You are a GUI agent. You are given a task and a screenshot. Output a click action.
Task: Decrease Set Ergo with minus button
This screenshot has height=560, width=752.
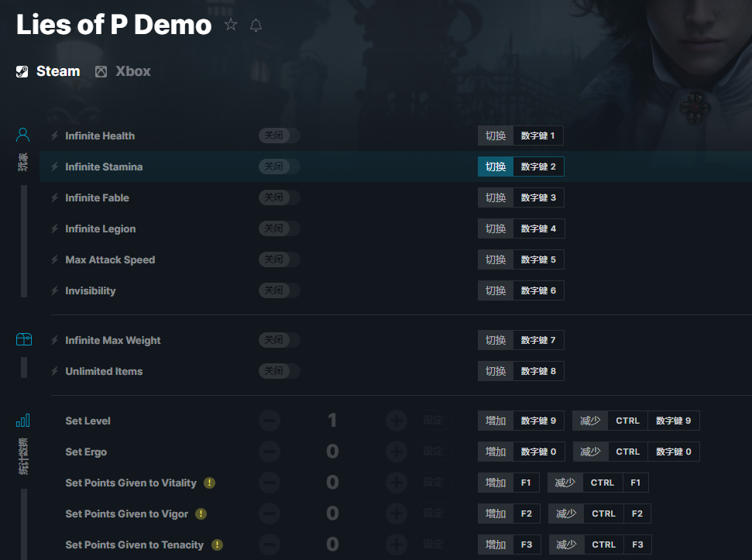[270, 452]
